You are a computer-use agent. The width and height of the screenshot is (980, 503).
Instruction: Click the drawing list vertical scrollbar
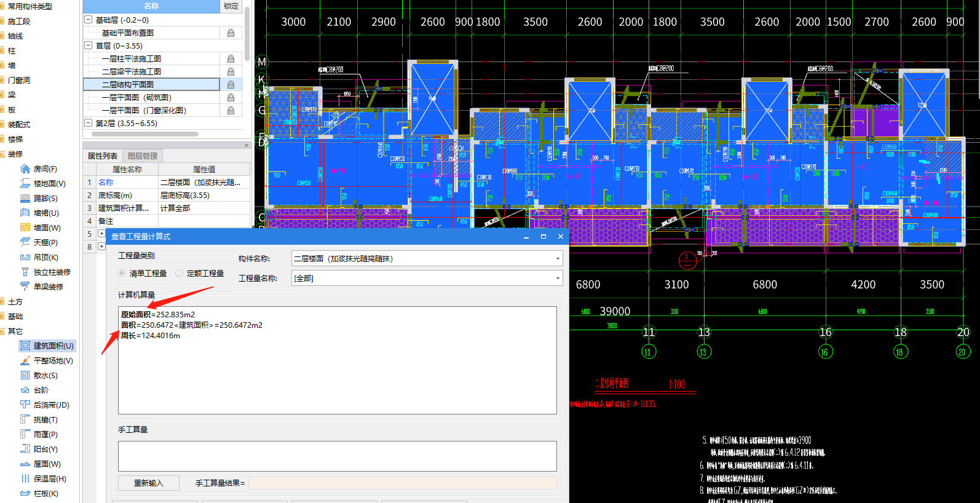247,34
